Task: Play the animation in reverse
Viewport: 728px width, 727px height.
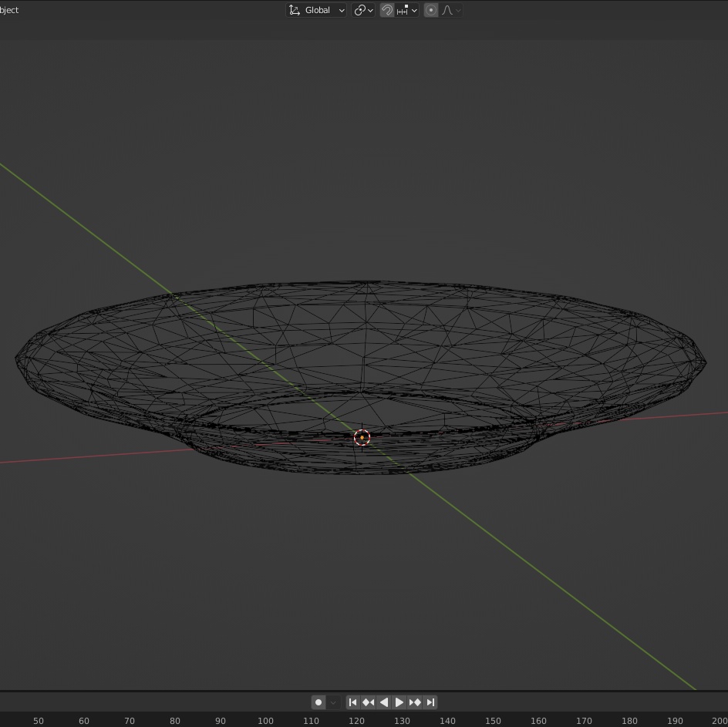Action: (383, 702)
